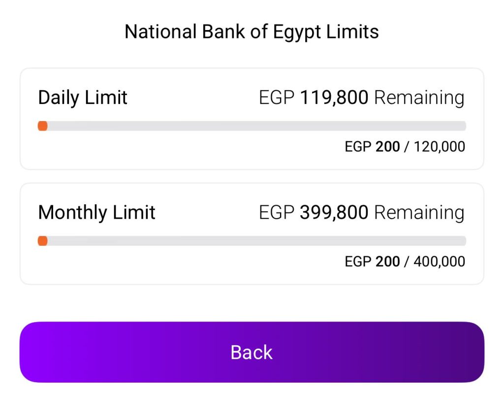Click the EGP 399,800 Remaining text

click(361, 212)
